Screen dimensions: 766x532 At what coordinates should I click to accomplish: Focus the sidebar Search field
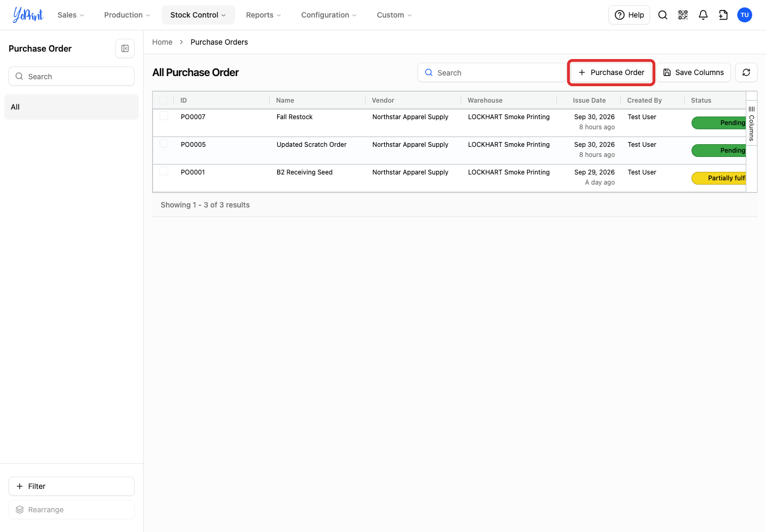[71, 76]
